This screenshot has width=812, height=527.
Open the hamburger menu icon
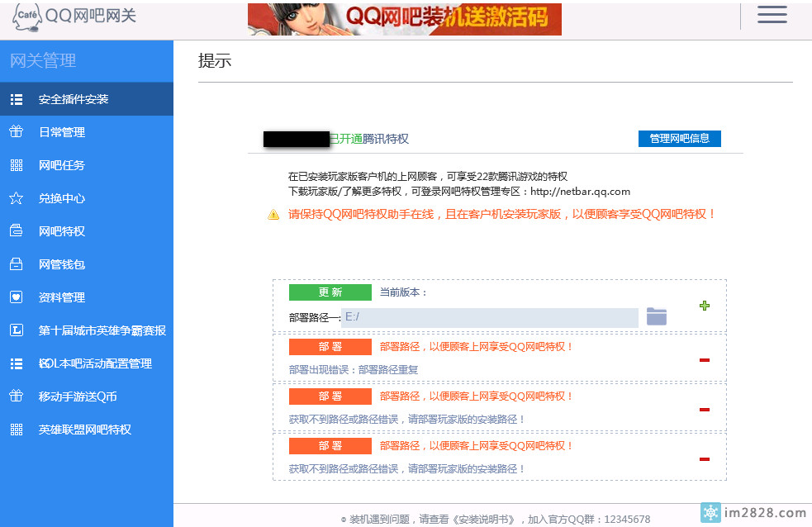click(x=772, y=15)
